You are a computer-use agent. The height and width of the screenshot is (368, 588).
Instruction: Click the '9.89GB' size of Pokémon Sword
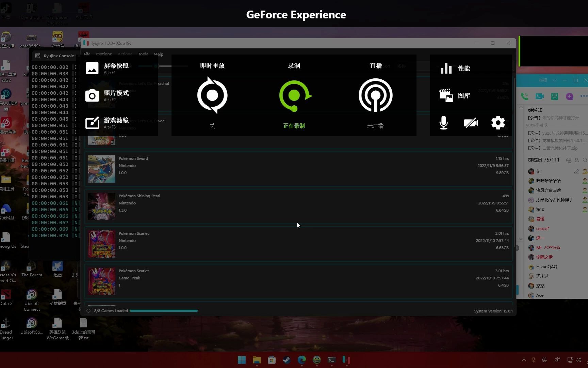pos(502,173)
